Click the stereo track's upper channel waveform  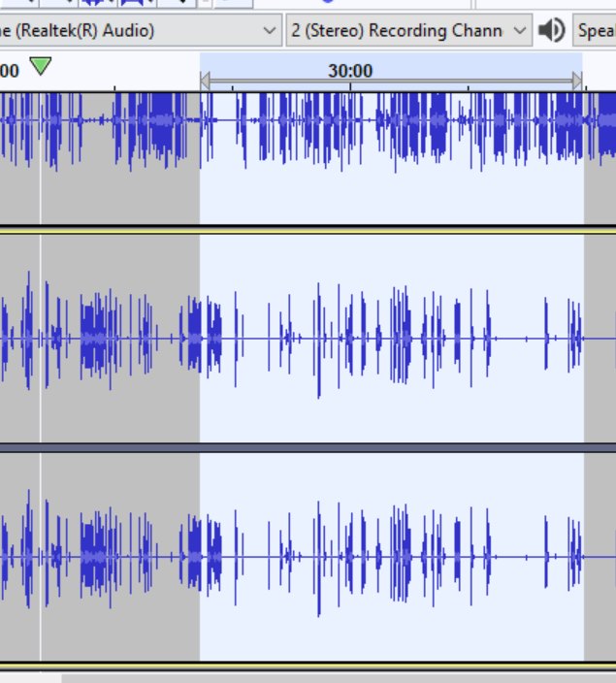308,339
